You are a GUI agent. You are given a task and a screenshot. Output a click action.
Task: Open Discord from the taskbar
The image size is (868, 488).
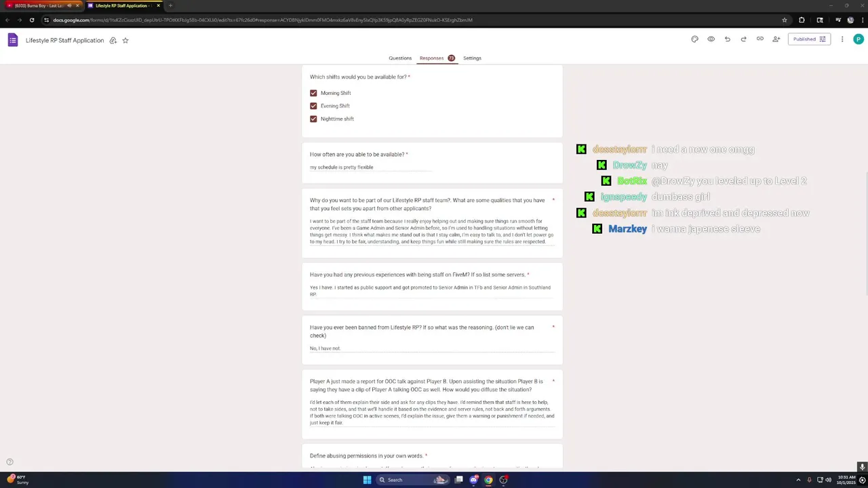pos(473,480)
